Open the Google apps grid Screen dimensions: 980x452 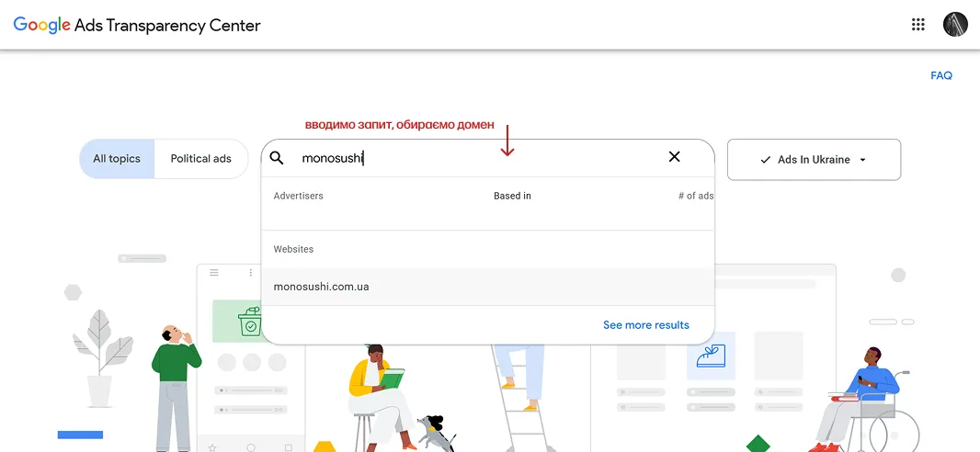click(x=917, y=25)
